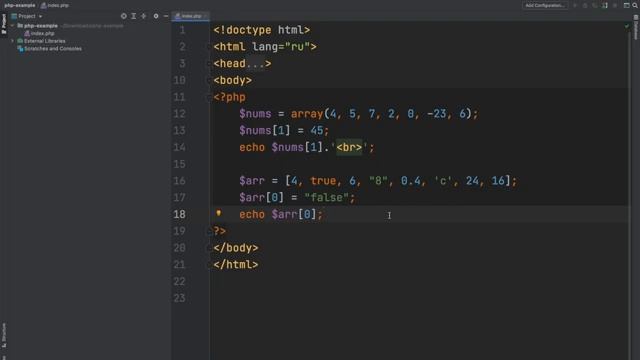Collapse html tag fold marker on line 2
This screenshot has height=360, width=640.
210,47
